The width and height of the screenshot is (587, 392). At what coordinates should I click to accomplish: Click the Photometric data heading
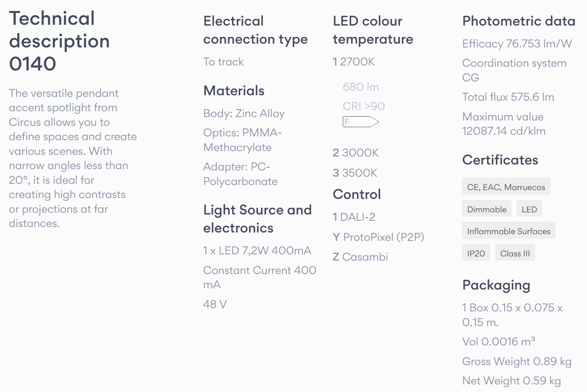(x=519, y=21)
